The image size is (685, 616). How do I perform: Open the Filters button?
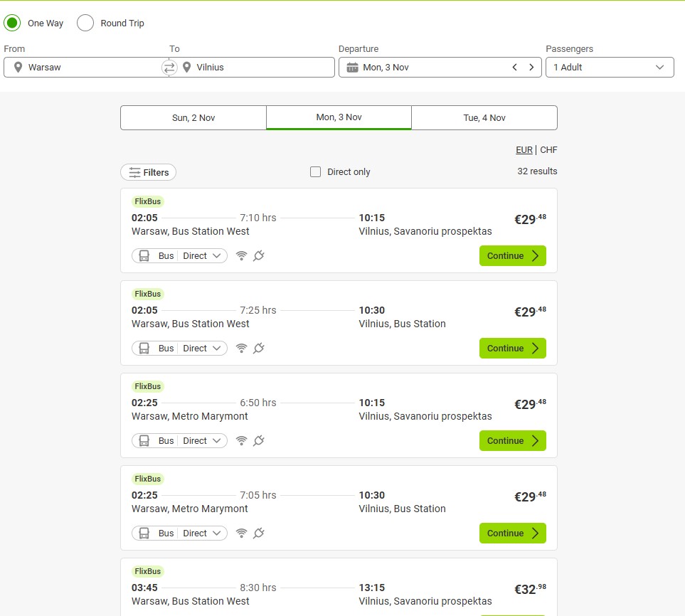(x=149, y=172)
